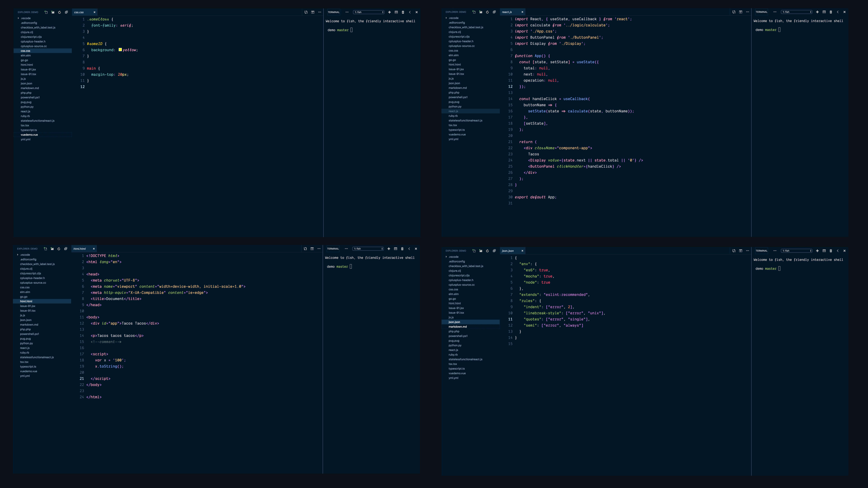Viewport: 868px width, 488px height.
Task: Select TERMINAL tab in css.css window
Action: coord(334,12)
